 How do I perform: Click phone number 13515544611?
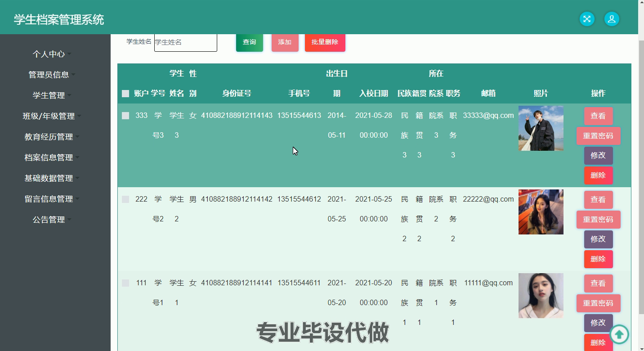click(299, 283)
